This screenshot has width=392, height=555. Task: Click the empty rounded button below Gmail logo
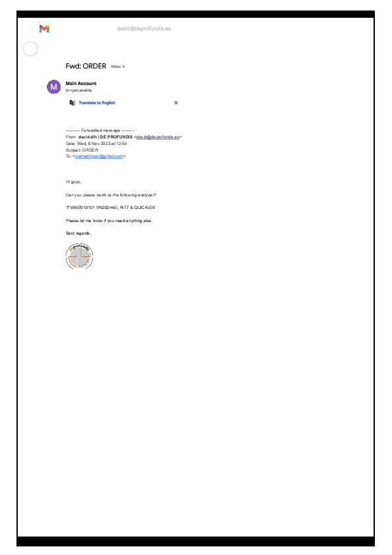(30, 49)
